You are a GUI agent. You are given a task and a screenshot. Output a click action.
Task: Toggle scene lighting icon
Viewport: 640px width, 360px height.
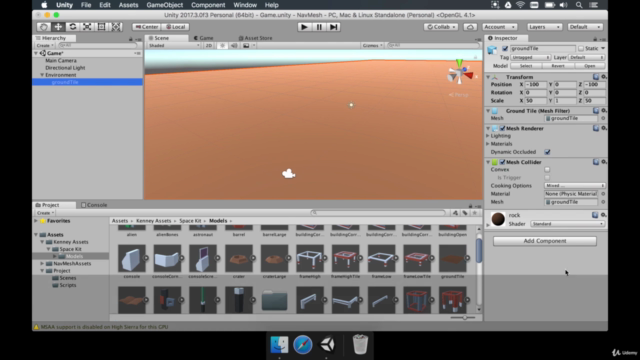point(222,45)
